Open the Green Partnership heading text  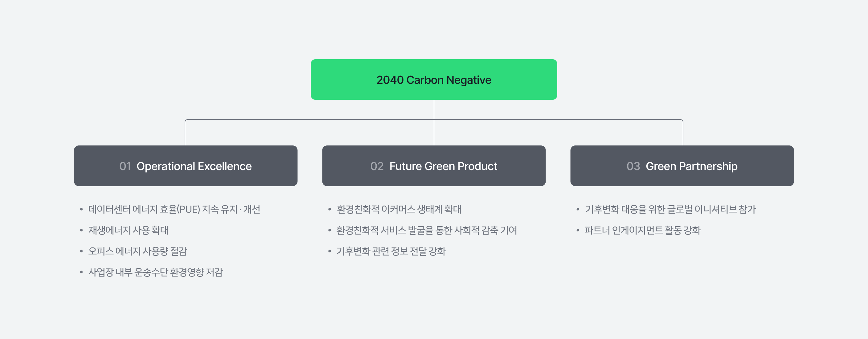(691, 166)
